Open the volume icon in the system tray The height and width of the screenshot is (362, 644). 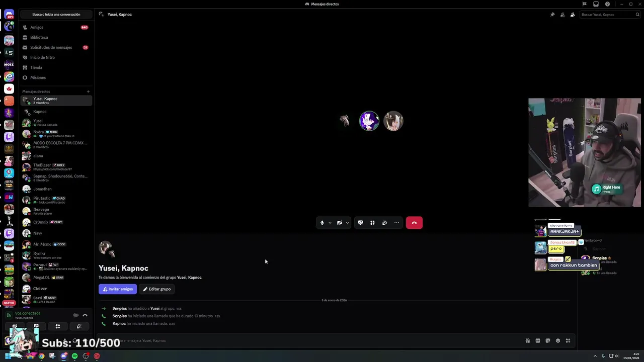pos(618,356)
